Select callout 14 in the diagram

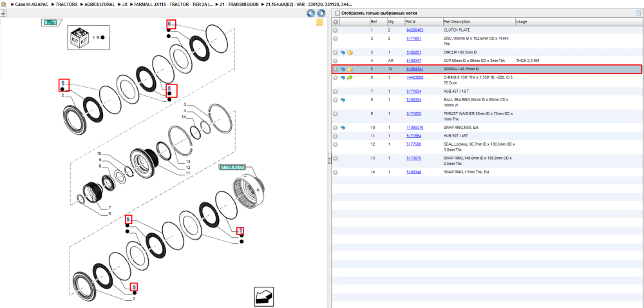coord(184,117)
